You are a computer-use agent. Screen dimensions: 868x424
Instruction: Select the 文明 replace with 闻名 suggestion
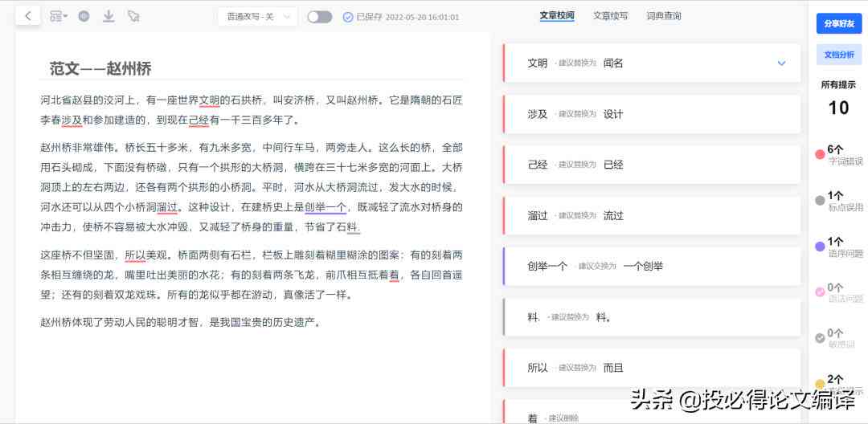click(651, 63)
